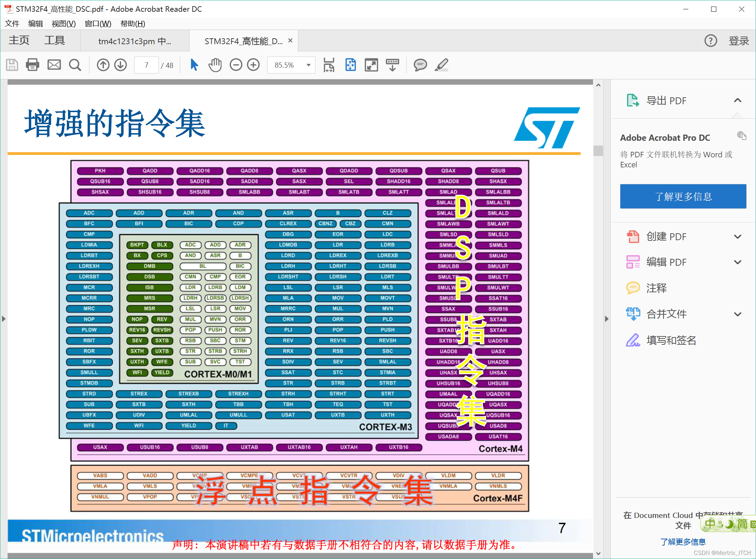The width and height of the screenshot is (756, 559).
Task: Enter full screen mode icon
Action: point(371,65)
